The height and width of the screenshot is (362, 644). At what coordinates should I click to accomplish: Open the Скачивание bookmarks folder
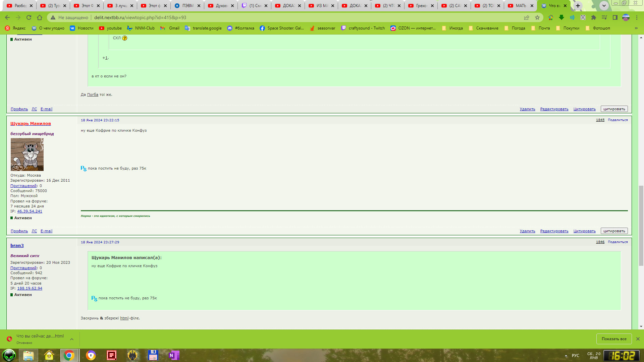(x=483, y=28)
